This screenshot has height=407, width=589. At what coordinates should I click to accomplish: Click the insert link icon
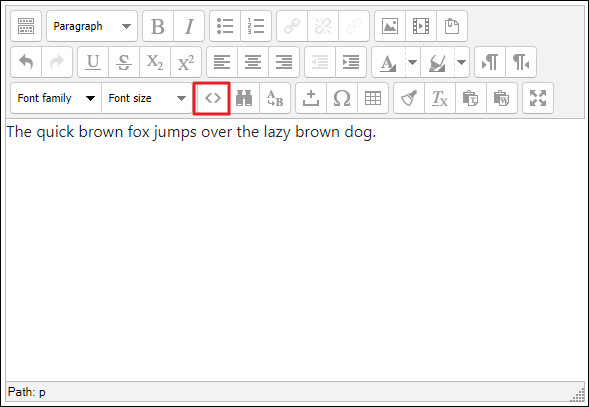(292, 26)
